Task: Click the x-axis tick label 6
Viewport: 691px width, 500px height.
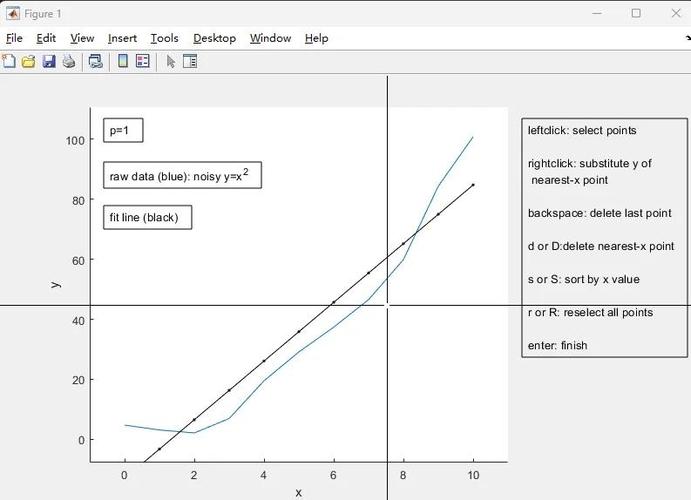Action: (333, 475)
